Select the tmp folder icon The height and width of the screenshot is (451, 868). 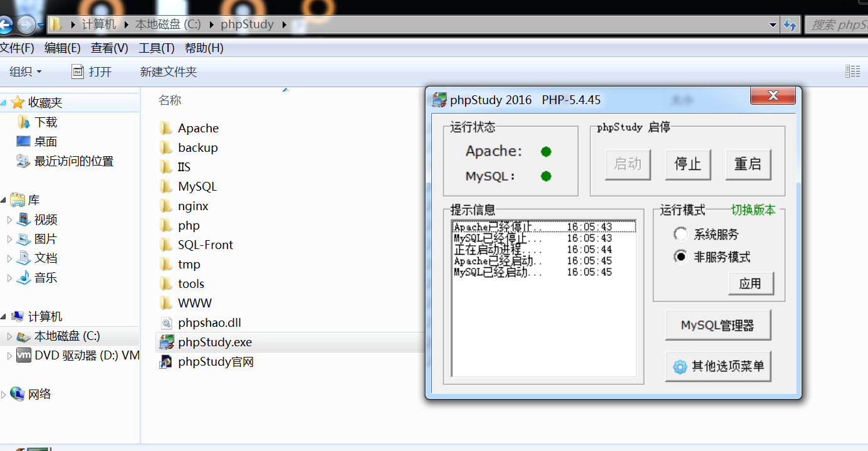click(166, 264)
